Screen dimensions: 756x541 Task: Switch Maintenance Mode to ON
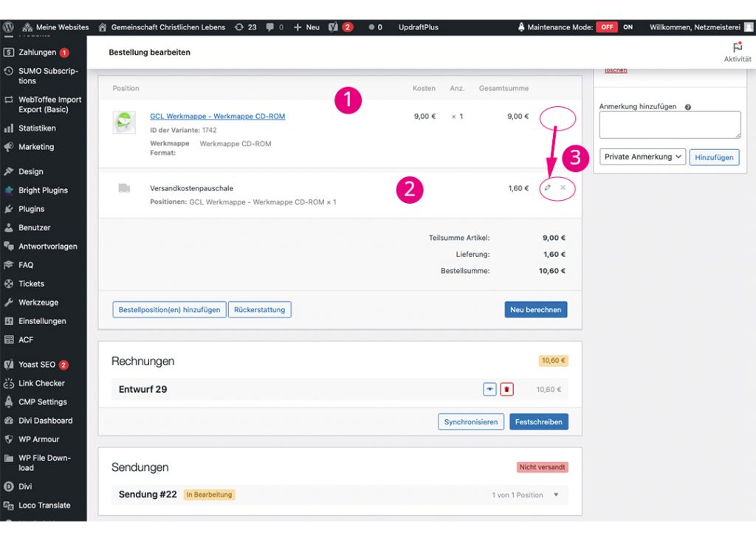pos(628,27)
